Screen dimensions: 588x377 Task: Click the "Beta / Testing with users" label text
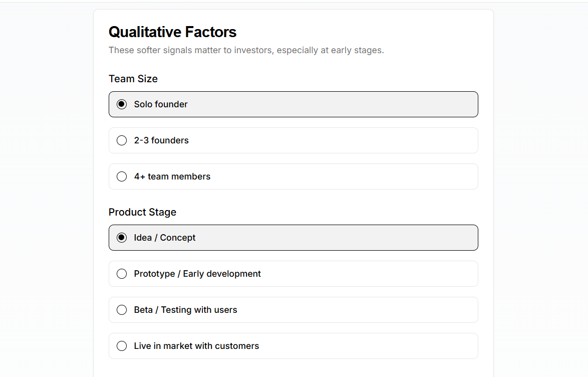[x=185, y=310]
